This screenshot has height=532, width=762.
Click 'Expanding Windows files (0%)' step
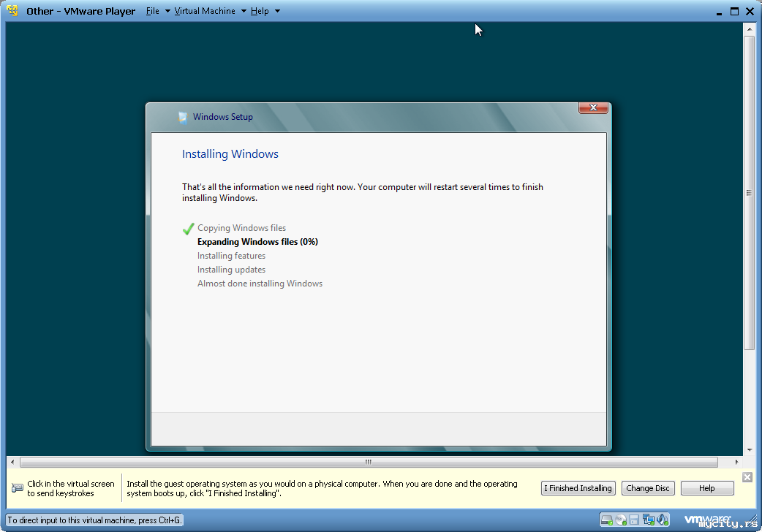[257, 242]
